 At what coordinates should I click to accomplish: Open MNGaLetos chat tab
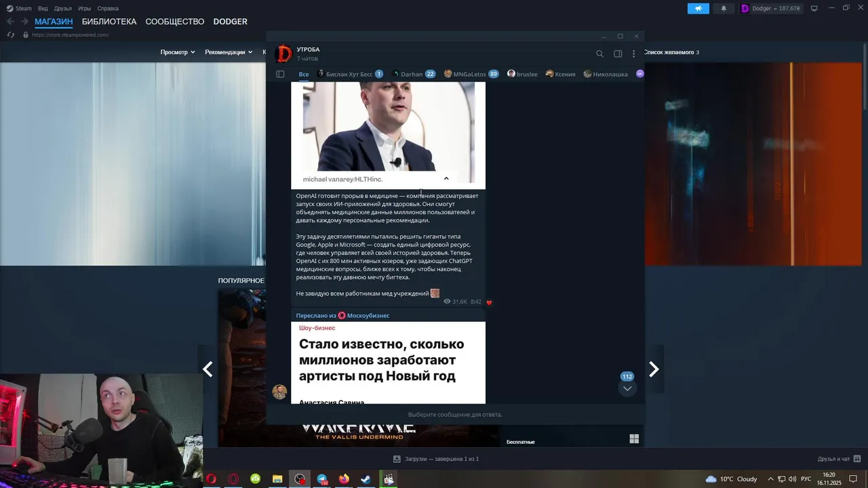coord(471,74)
